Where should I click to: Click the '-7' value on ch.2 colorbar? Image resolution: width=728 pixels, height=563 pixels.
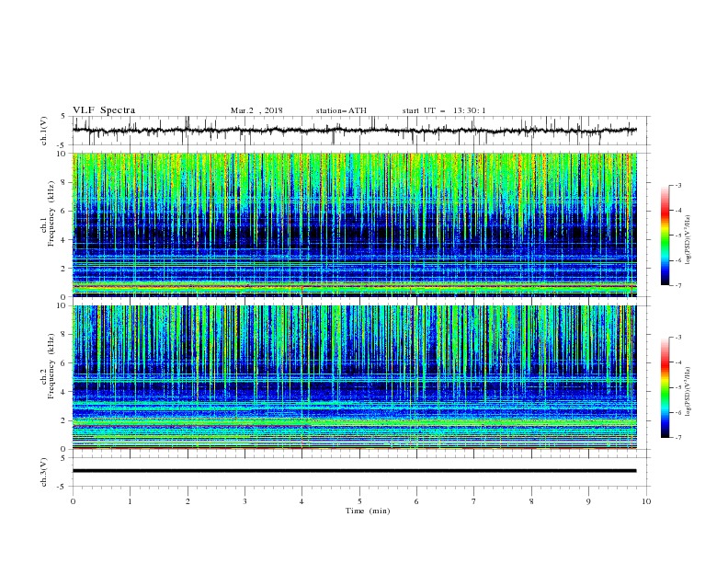point(677,437)
